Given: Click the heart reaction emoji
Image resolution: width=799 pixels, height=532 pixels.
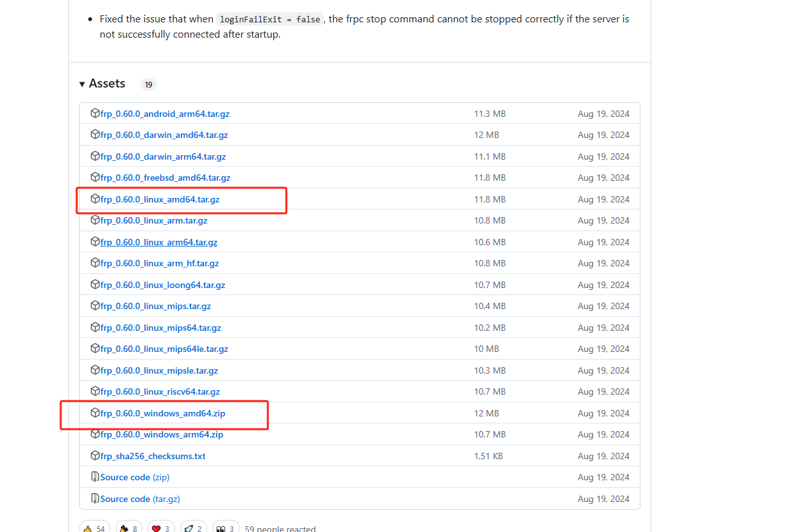Looking at the screenshot, I should point(156,529).
